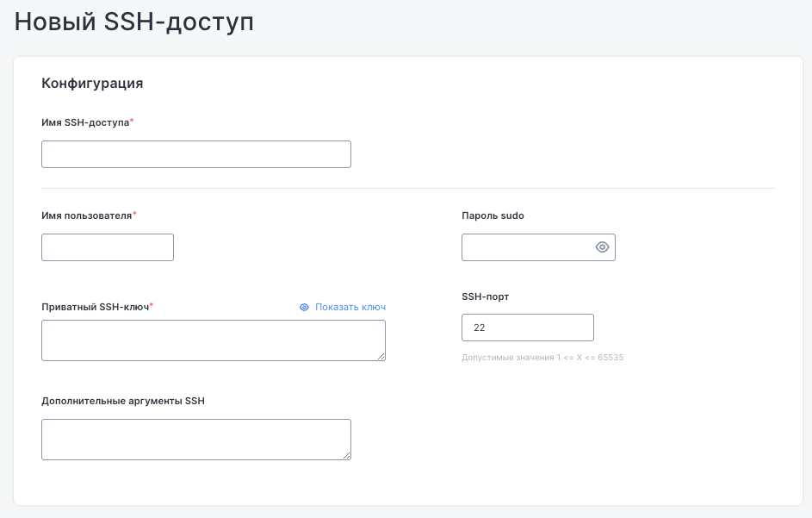Viewport: 812px width, 518px height.
Task: Select the SSH-порт field showing 22
Action: pyautogui.click(x=527, y=328)
